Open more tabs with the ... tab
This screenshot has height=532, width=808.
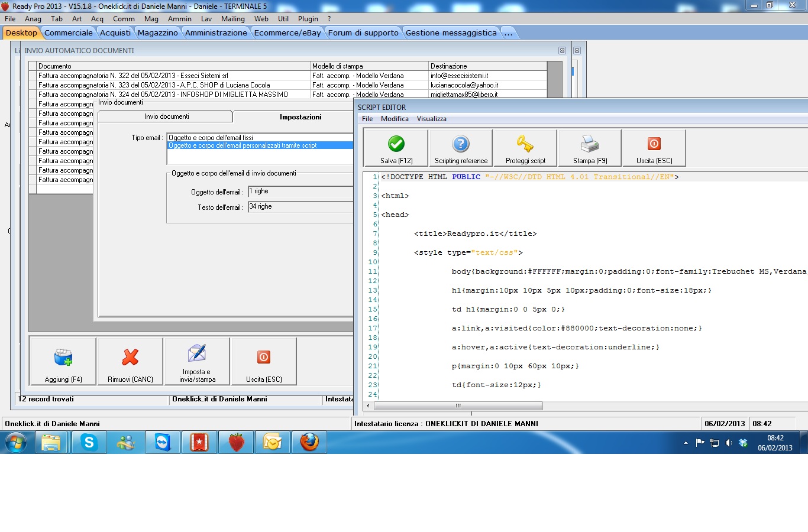509,33
